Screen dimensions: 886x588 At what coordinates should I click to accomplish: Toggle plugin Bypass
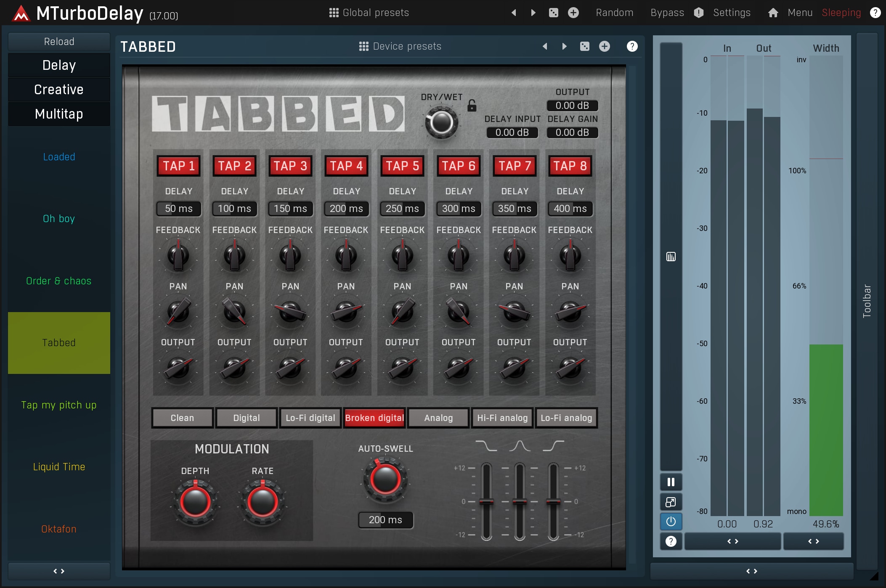[667, 13]
